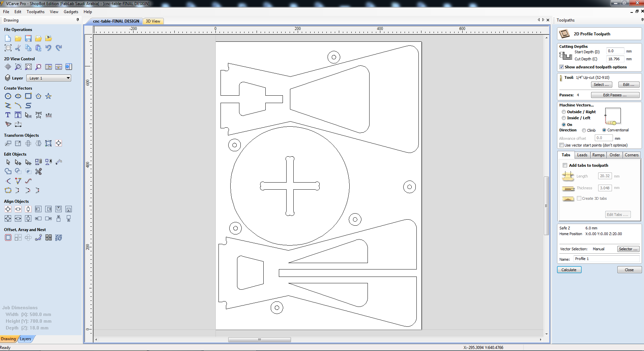Create a new file from File Operations
The width and height of the screenshot is (644, 351).
[x=8, y=38]
